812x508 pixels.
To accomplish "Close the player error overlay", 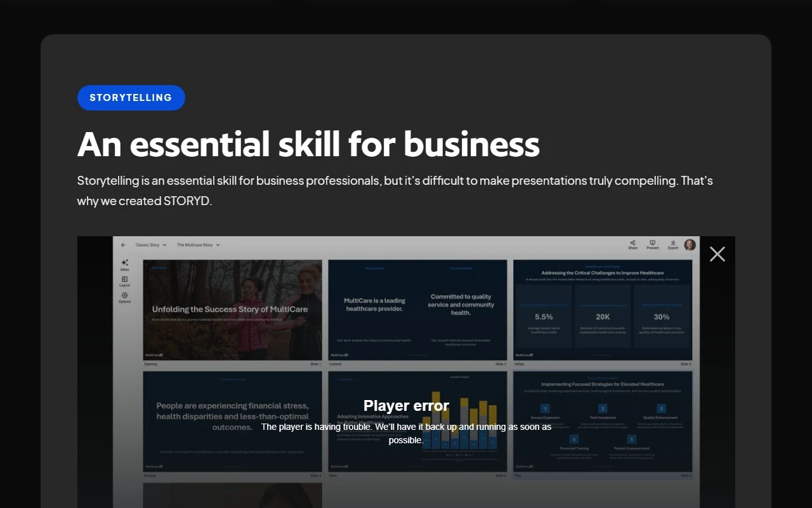I will [x=717, y=254].
